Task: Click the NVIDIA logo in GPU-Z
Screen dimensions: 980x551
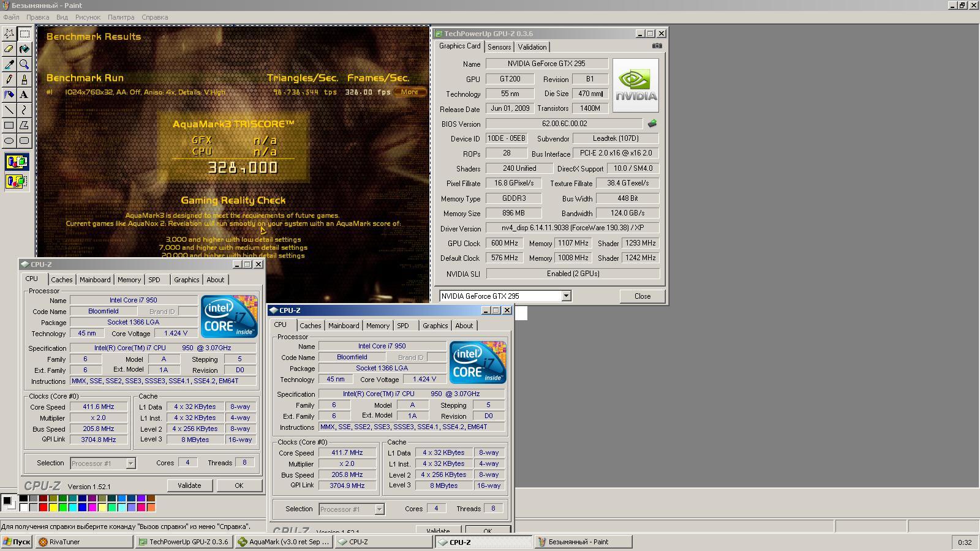Action: click(x=636, y=85)
